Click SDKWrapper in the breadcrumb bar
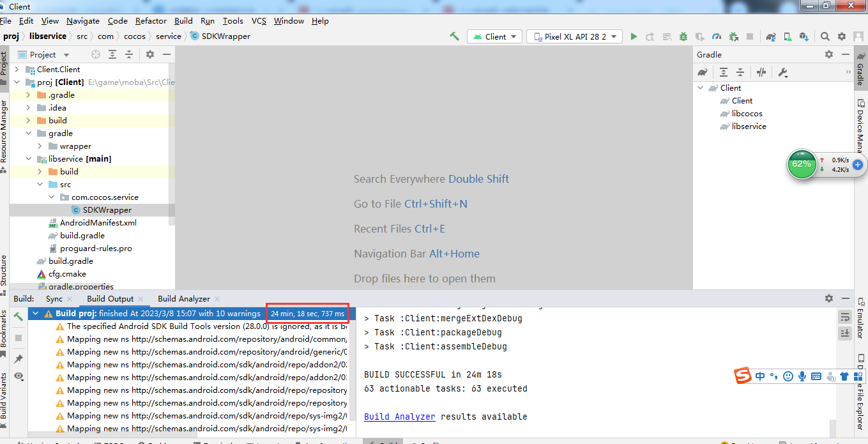The image size is (868, 444). click(x=226, y=36)
